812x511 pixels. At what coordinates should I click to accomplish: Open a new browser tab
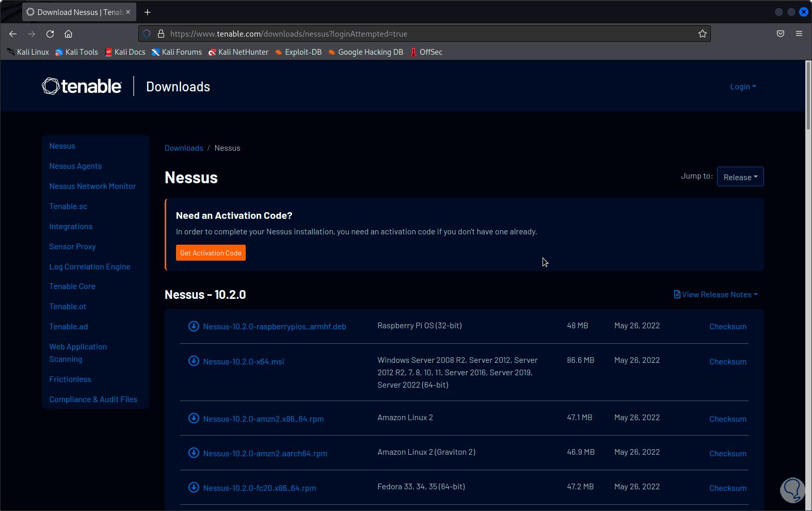point(148,12)
